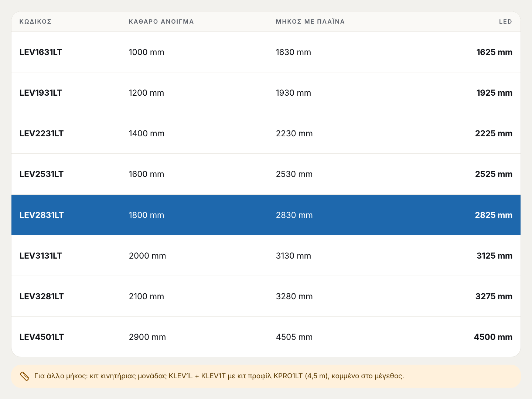This screenshot has width=532, height=399.
Task: Click the 2825 mm LED value
Action: (494, 215)
